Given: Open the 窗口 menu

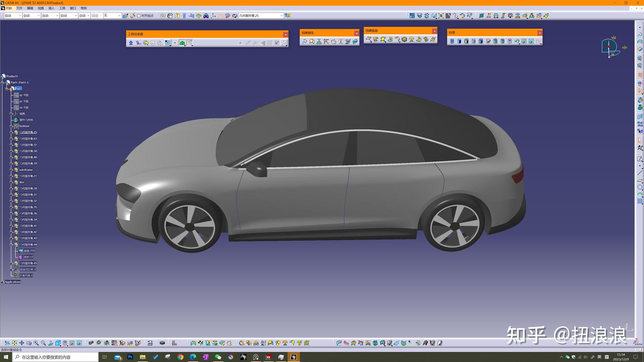Looking at the screenshot, I should pos(73,8).
